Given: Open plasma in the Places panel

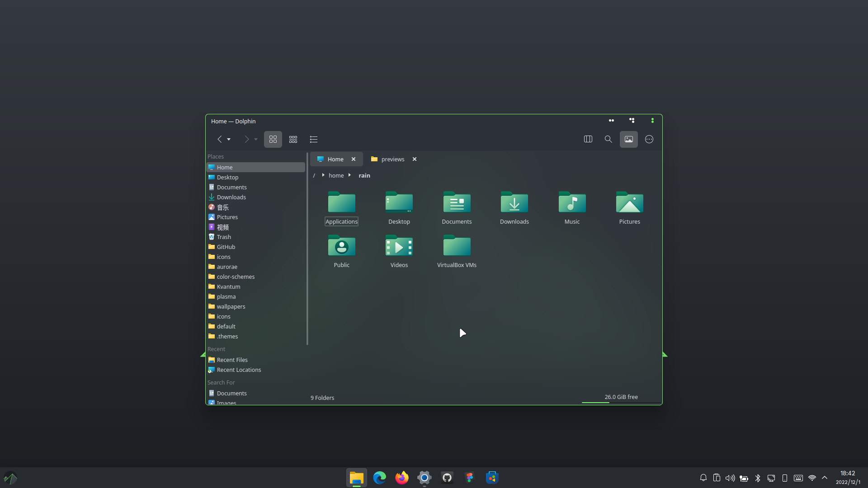Looking at the screenshot, I should pyautogui.click(x=256, y=296).
